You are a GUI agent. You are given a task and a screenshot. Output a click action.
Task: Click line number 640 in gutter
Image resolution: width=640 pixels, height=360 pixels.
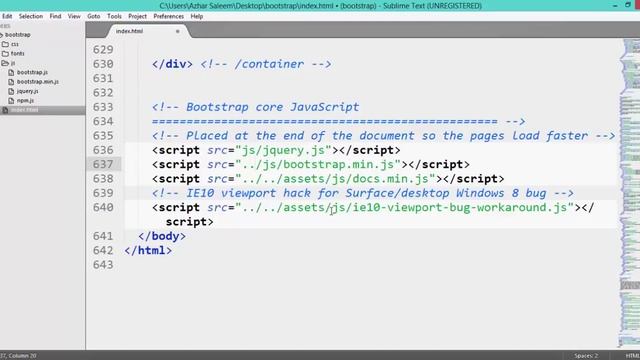[x=103, y=207]
